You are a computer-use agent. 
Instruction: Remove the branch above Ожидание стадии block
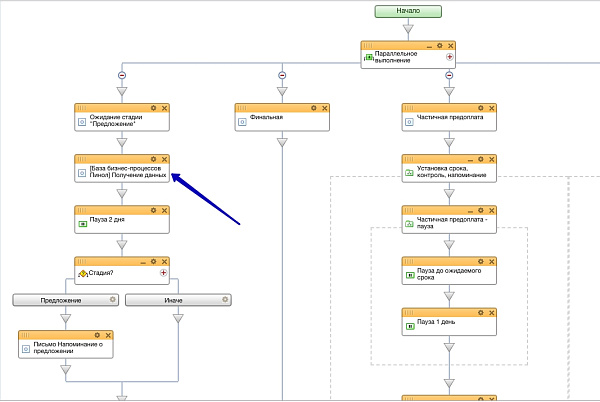[x=122, y=75]
